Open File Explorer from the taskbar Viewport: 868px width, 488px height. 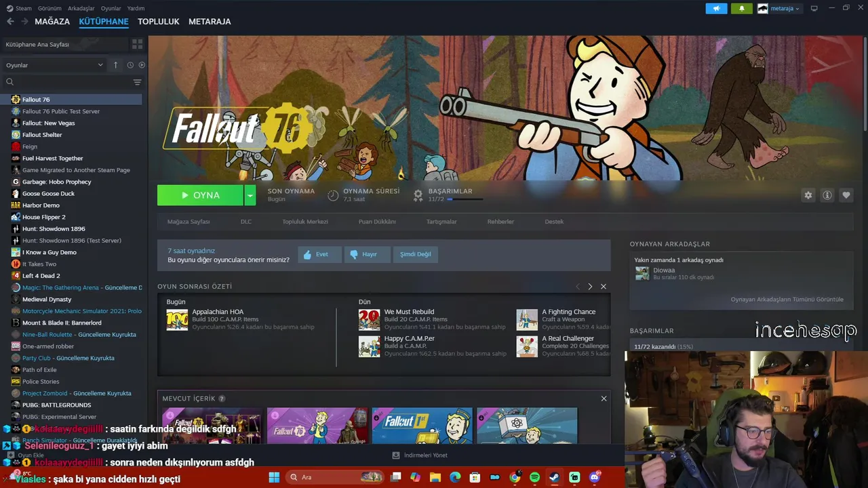click(x=435, y=477)
